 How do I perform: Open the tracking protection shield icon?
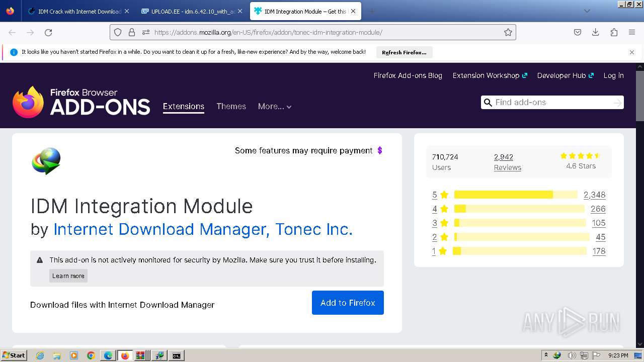[118, 32]
